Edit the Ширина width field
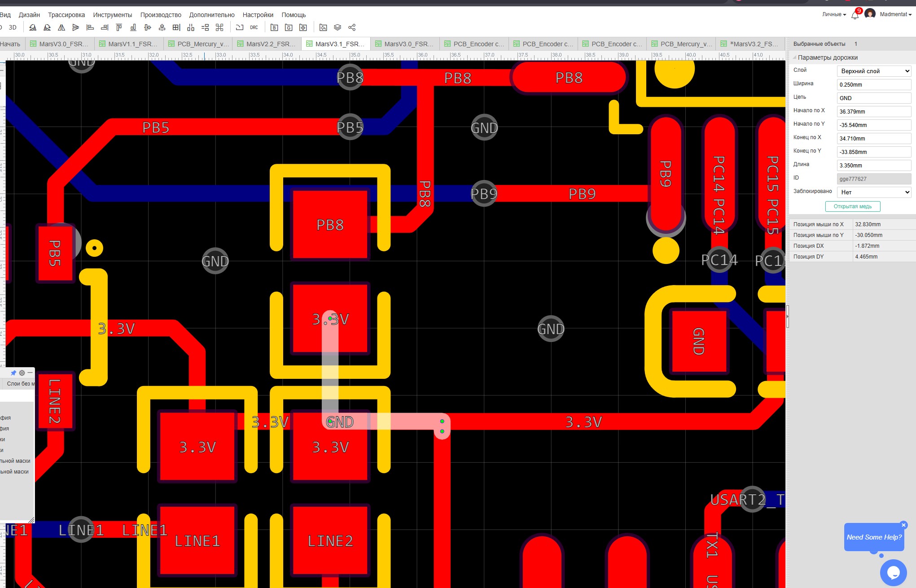916x588 pixels. (x=874, y=84)
